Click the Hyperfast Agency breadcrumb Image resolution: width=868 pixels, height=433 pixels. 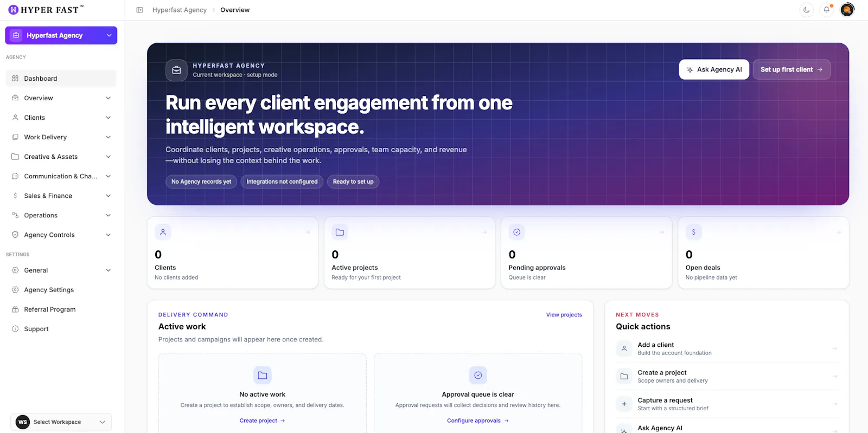click(x=180, y=10)
